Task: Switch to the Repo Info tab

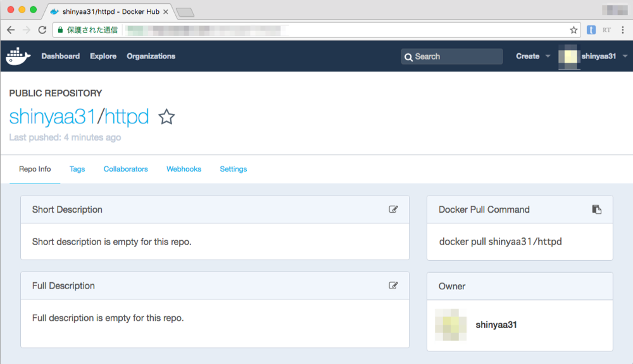Action: click(x=35, y=169)
